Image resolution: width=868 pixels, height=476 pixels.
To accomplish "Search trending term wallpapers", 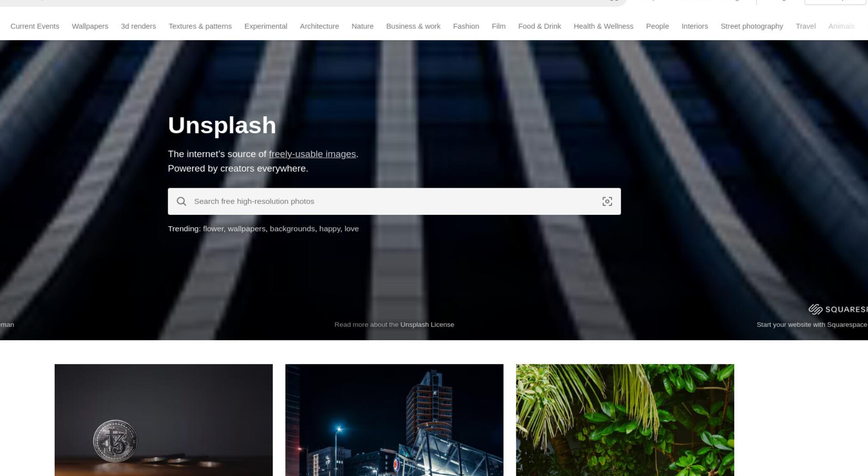I will 246,228.
